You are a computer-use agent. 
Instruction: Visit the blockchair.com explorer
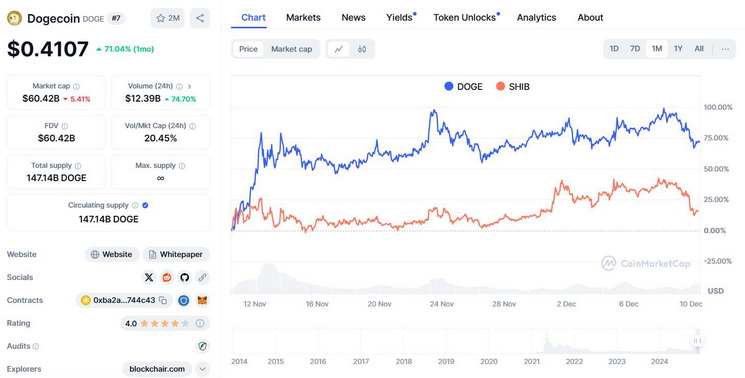click(x=157, y=369)
